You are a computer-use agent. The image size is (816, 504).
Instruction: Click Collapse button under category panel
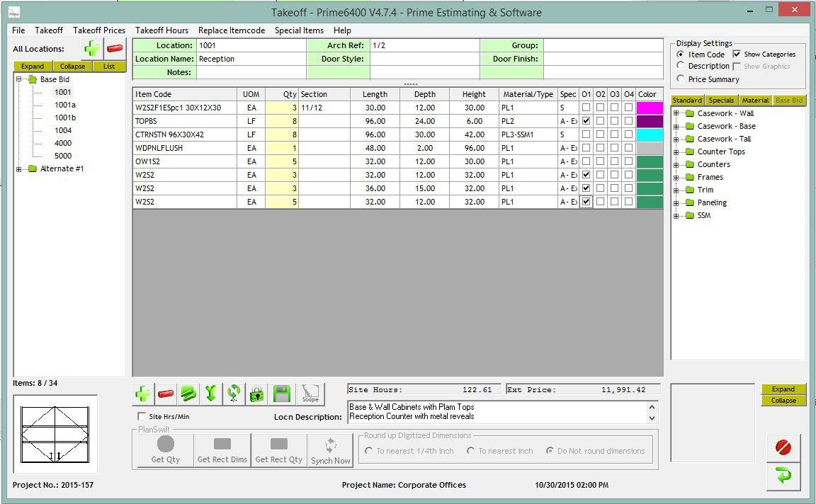[x=783, y=401]
